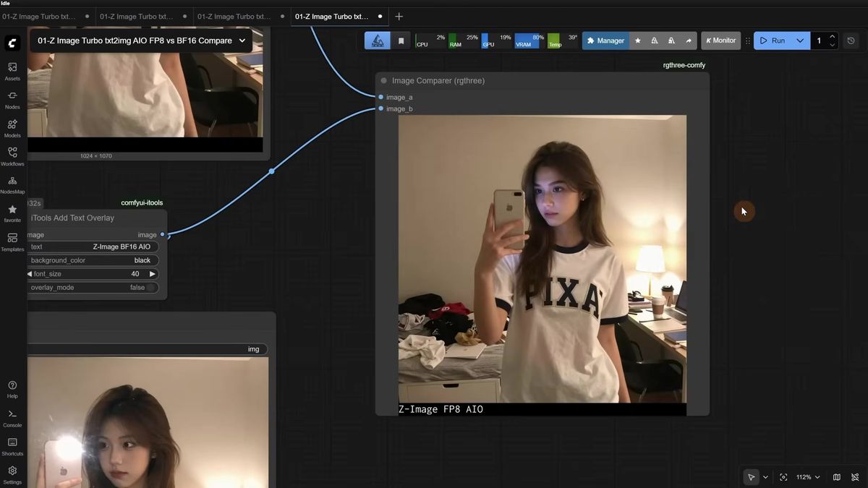Toggle overlay_mode switch on Add Text Overlay
Image resolution: width=868 pixels, height=488 pixels.
coord(150,287)
